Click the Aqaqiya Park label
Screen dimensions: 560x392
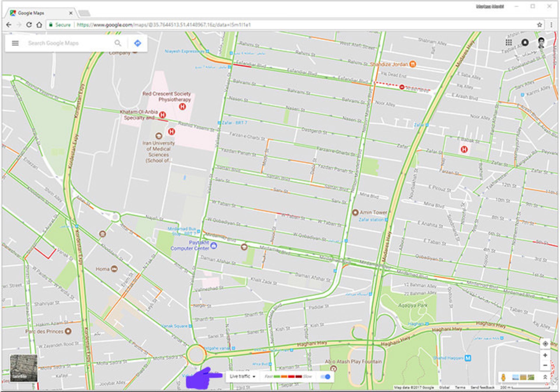412,305
